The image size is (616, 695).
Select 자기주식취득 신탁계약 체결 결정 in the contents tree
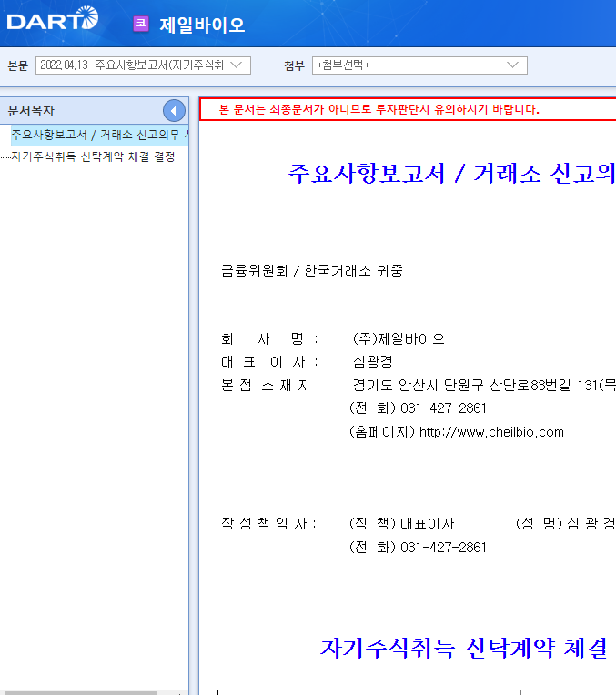point(93,156)
